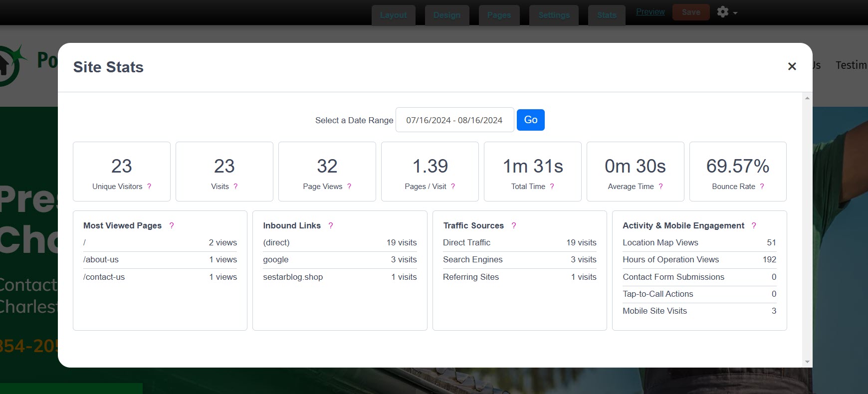Open the Most Viewed Pages help icon
This screenshot has height=394, width=868.
point(172,225)
